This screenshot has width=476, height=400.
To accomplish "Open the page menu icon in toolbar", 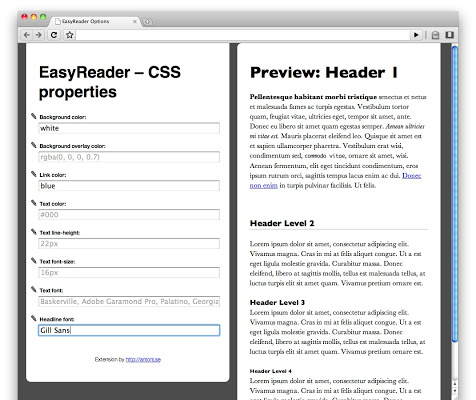I will [435, 35].
